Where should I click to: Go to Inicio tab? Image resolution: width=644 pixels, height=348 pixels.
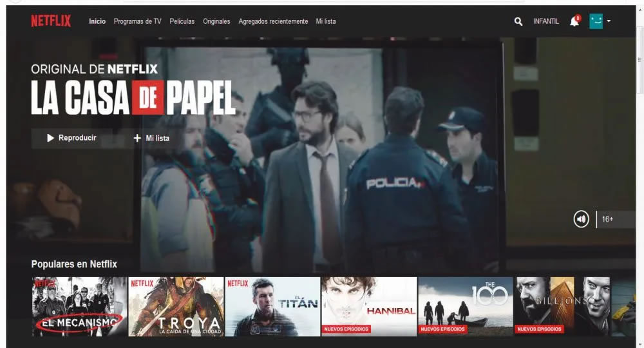(97, 21)
